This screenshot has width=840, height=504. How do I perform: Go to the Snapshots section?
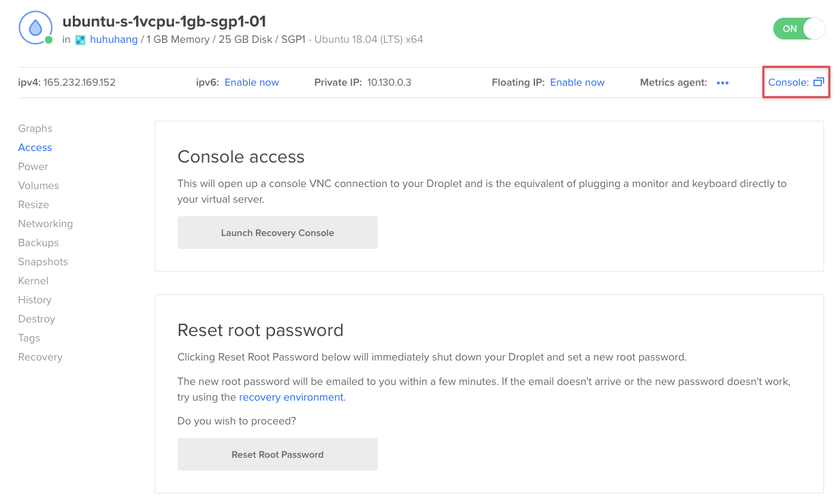[43, 262]
